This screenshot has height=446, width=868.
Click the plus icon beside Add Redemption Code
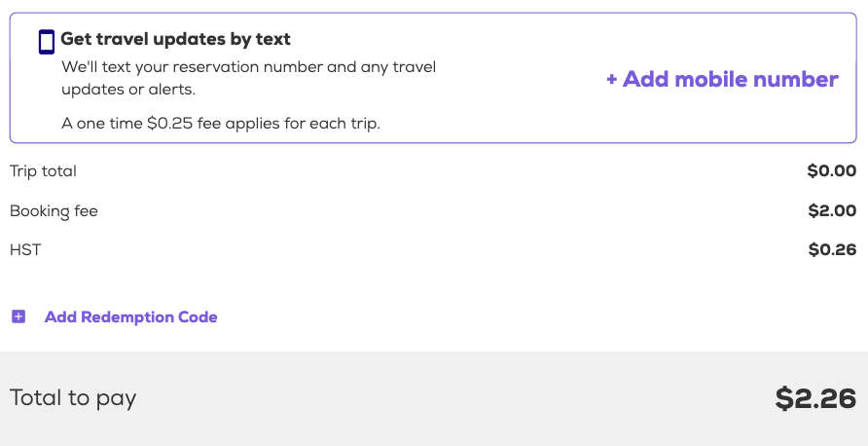[x=18, y=316]
